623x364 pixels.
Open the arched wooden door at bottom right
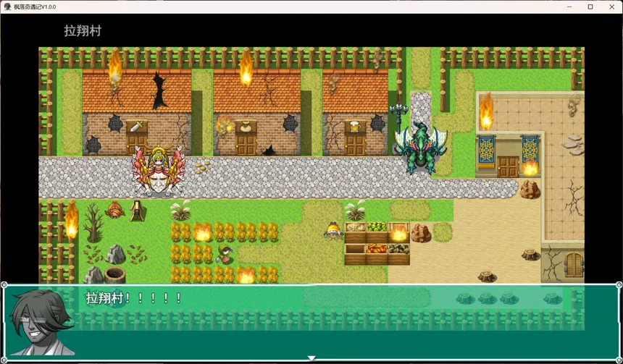tap(574, 264)
